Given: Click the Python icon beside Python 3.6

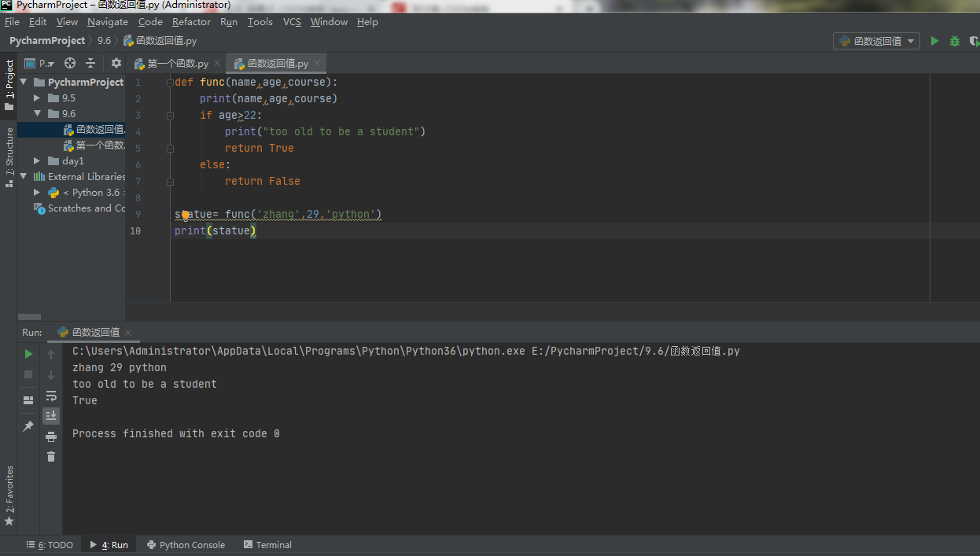Looking at the screenshot, I should [53, 193].
